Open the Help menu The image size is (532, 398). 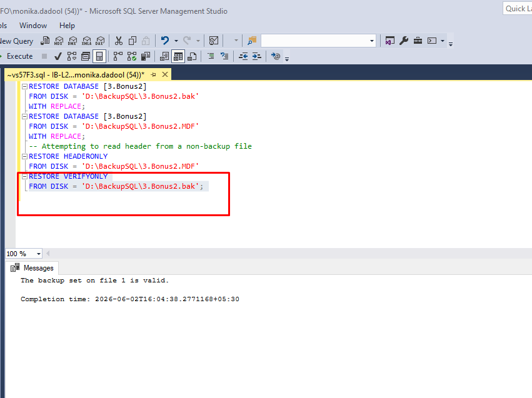click(x=67, y=26)
